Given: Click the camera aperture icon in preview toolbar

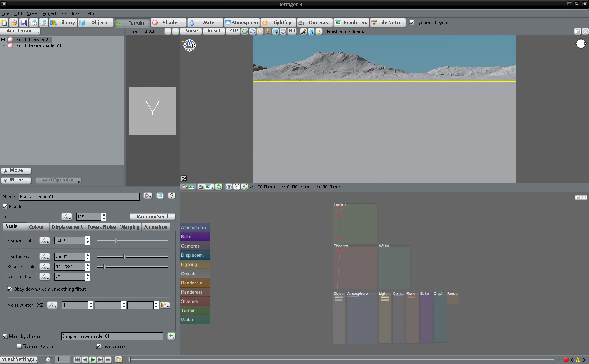Looking at the screenshot, I should (283, 32).
